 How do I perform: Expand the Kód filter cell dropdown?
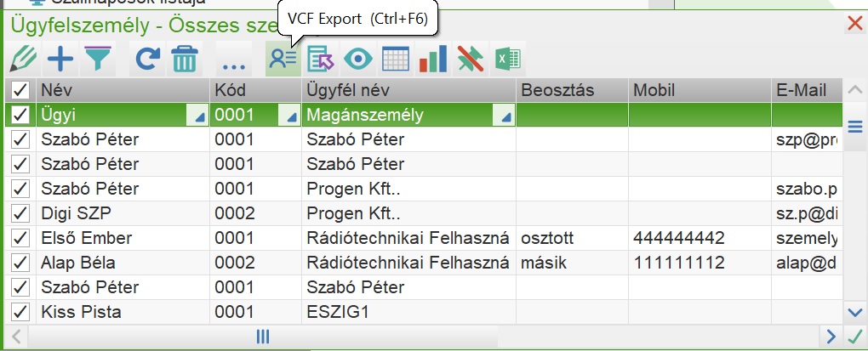291,116
